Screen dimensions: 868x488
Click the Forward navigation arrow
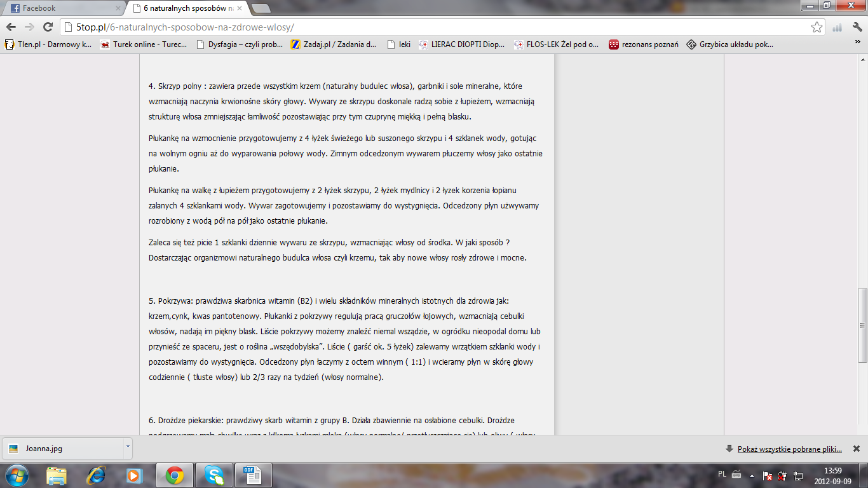(x=29, y=27)
